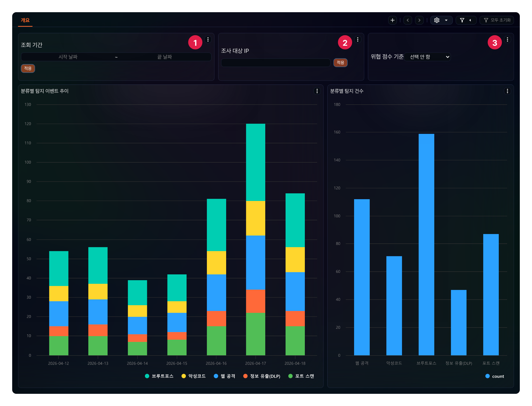Image resolution: width=532 pixels, height=406 pixels.
Task: Click the 2026-04-12 x-axis date label
Action: 58,363
